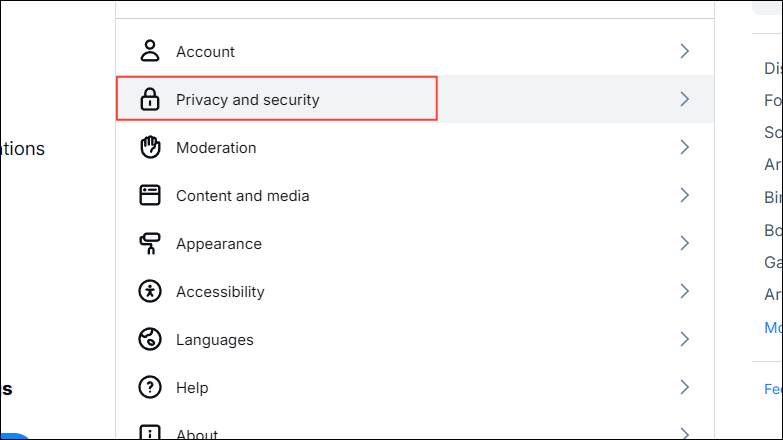Open the Languages settings
Image resolution: width=783 pixels, height=440 pixels.
tap(214, 340)
